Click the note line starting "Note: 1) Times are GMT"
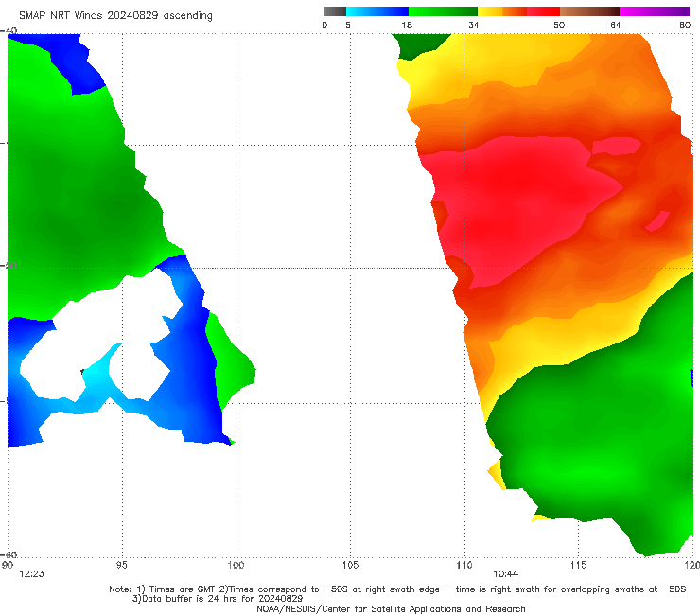The height and width of the screenshot is (615, 700). pyautogui.click(x=397, y=589)
